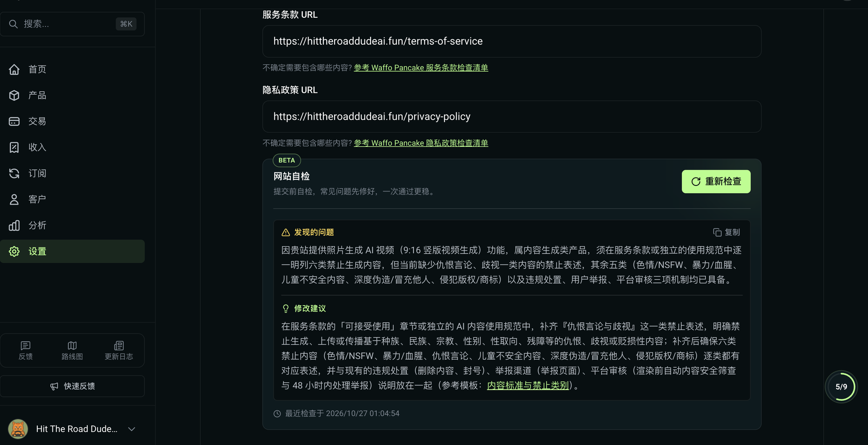Edit the 隐私政策 URL field
Image resolution: width=868 pixels, height=445 pixels.
coord(512,117)
